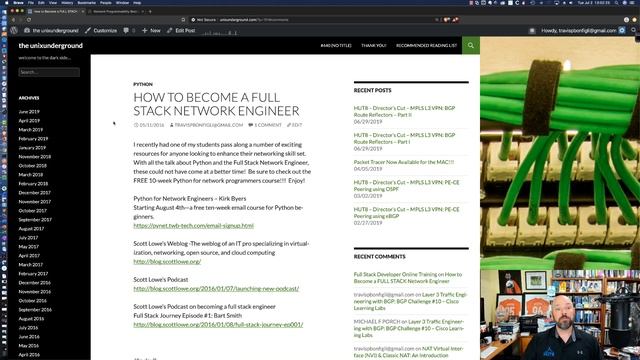Open the February 2019 archive
Viewport: 640px width, 360px height.
[x=33, y=138]
